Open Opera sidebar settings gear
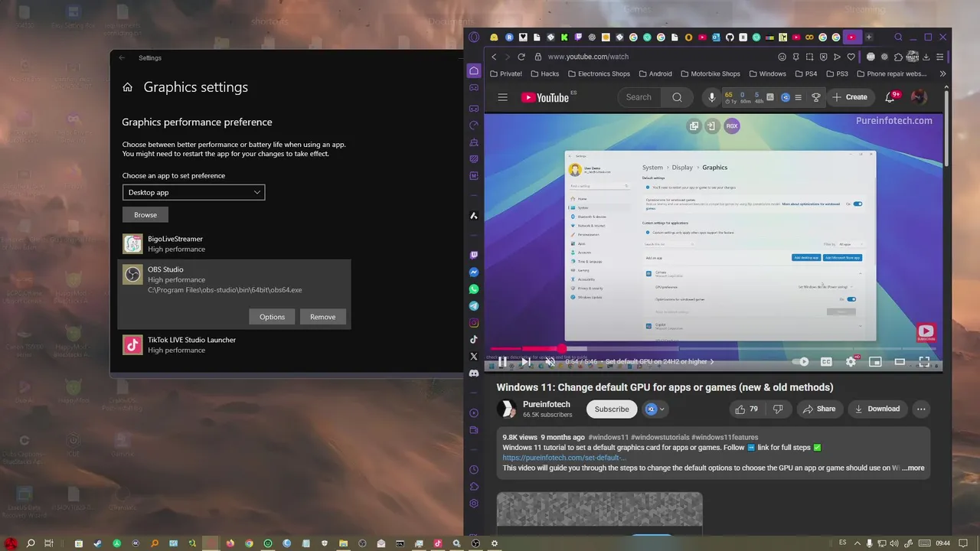This screenshot has height=551, width=980. 474,504
